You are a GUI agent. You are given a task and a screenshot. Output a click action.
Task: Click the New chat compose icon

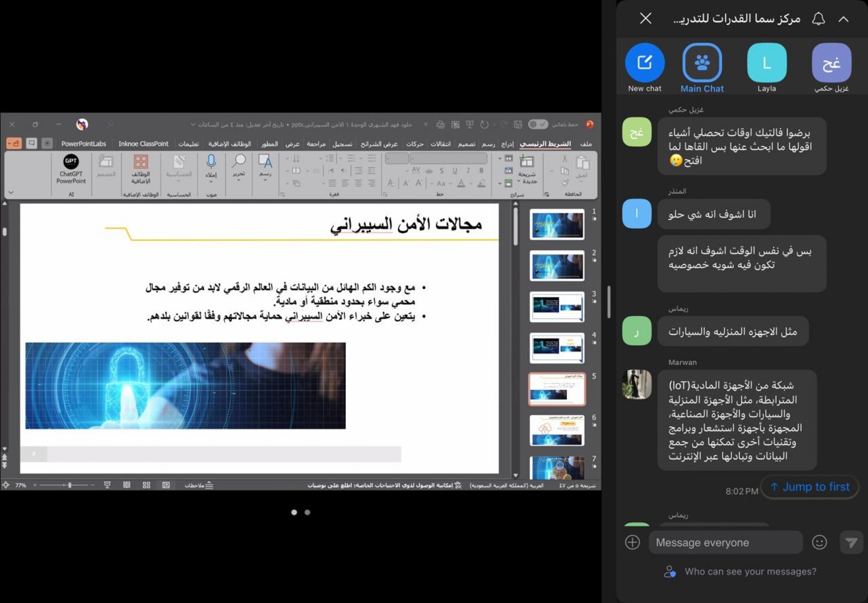(644, 63)
